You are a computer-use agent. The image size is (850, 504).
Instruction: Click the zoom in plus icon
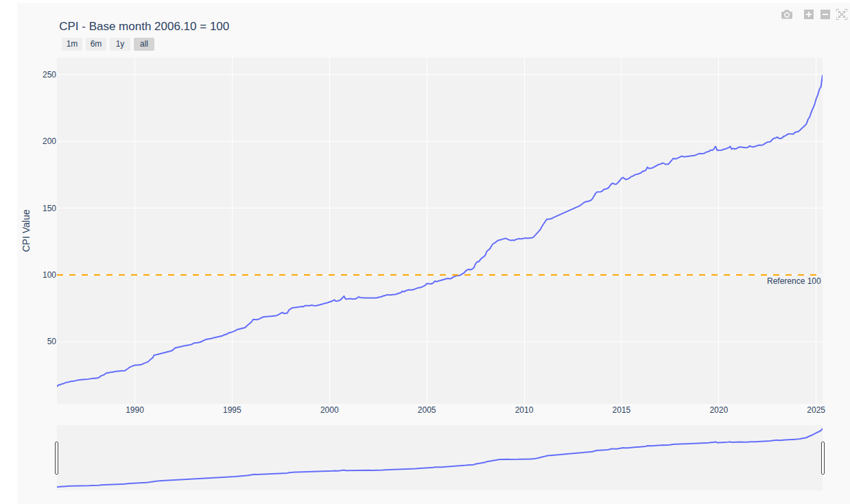point(809,14)
